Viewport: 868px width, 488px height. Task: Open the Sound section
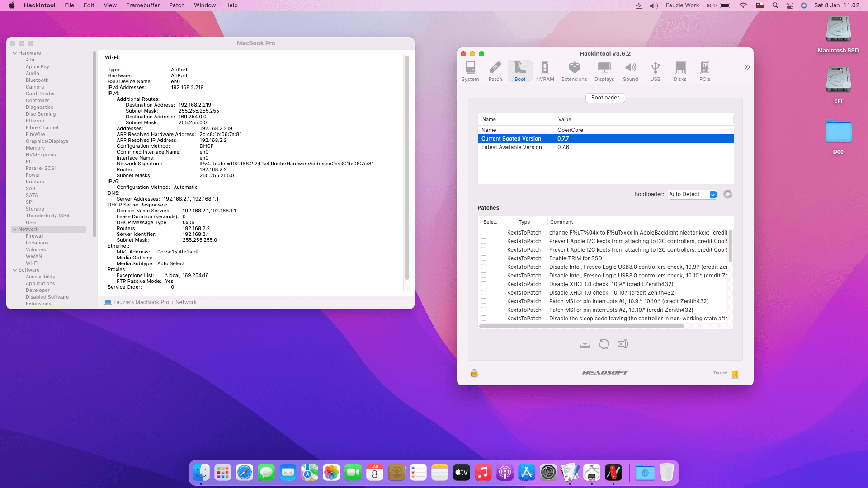tap(630, 71)
